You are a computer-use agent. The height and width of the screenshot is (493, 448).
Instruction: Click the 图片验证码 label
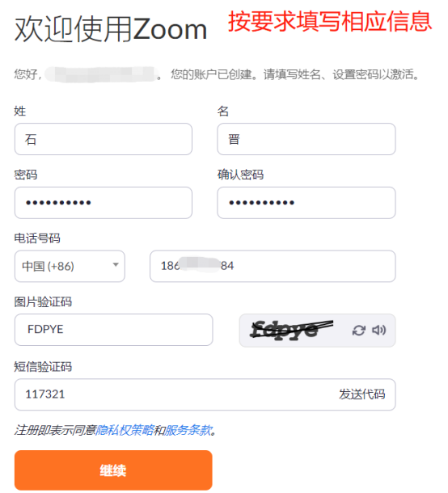(x=43, y=301)
